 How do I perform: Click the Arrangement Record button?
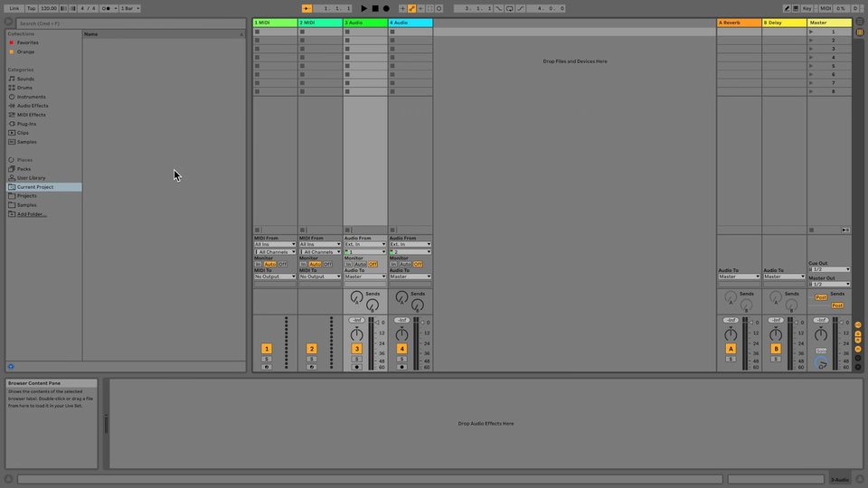click(386, 8)
